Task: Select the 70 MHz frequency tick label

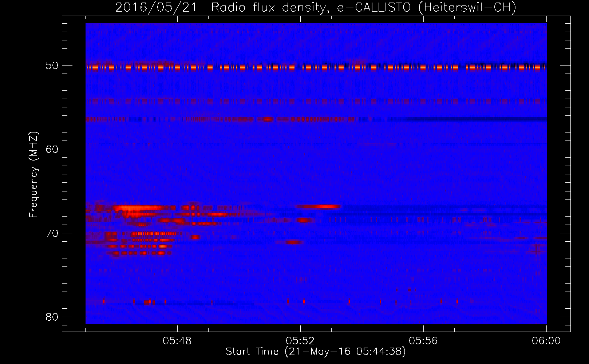Action: pos(52,233)
